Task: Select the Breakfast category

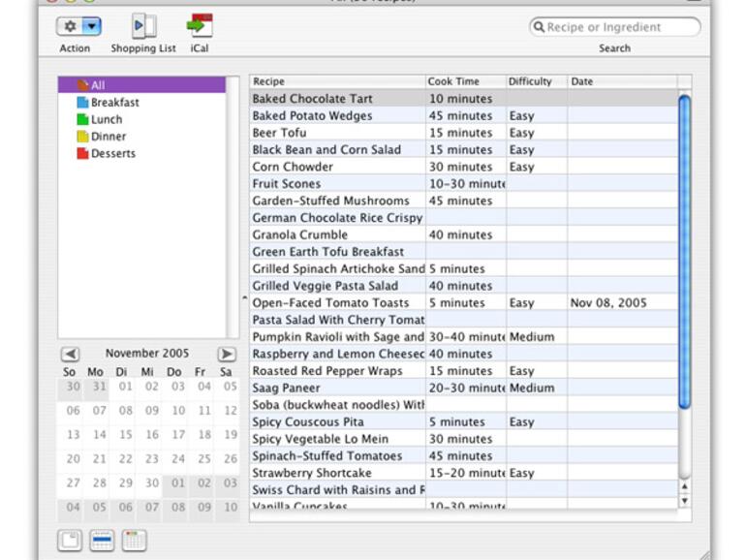Action: click(114, 103)
